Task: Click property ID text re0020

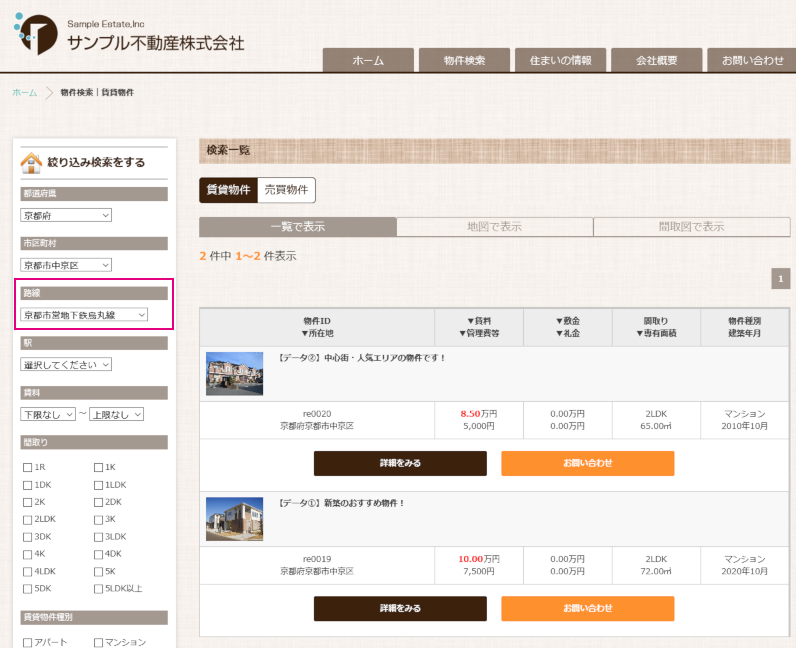Action: point(317,414)
